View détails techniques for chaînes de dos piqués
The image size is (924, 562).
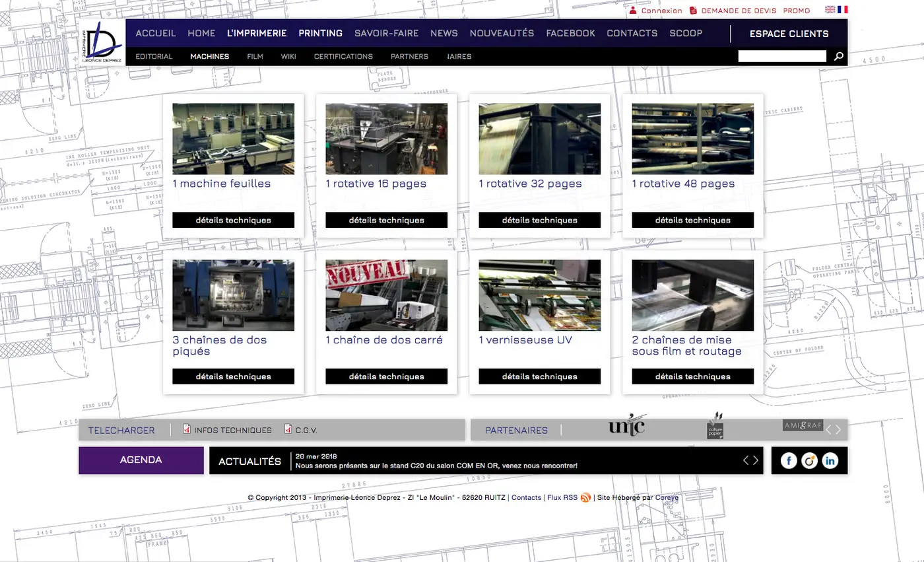click(234, 376)
